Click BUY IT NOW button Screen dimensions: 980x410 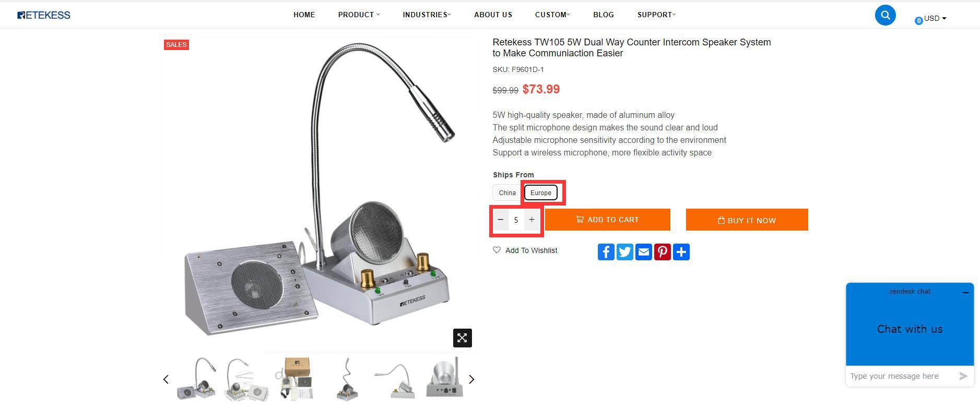(x=747, y=220)
